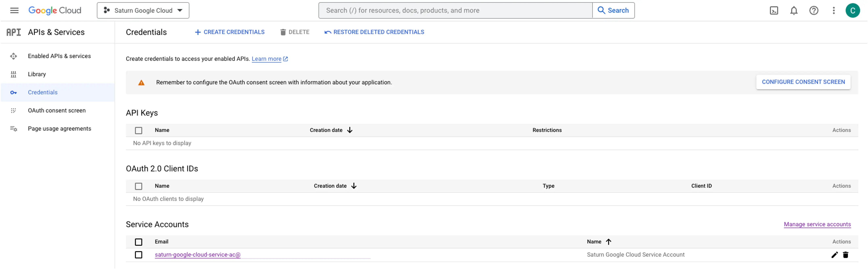Sort OAuth clients by Creation date arrow
Viewport: 868px width, 269px height.
(x=354, y=186)
